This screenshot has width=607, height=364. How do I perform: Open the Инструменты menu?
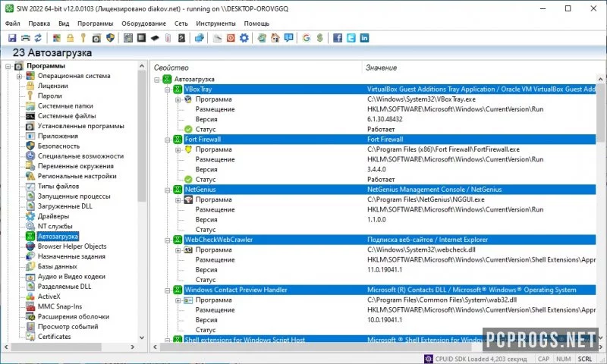(x=215, y=24)
